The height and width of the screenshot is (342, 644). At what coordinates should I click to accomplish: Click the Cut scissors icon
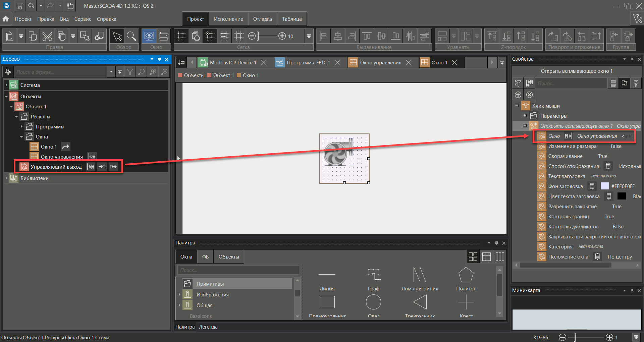point(47,36)
